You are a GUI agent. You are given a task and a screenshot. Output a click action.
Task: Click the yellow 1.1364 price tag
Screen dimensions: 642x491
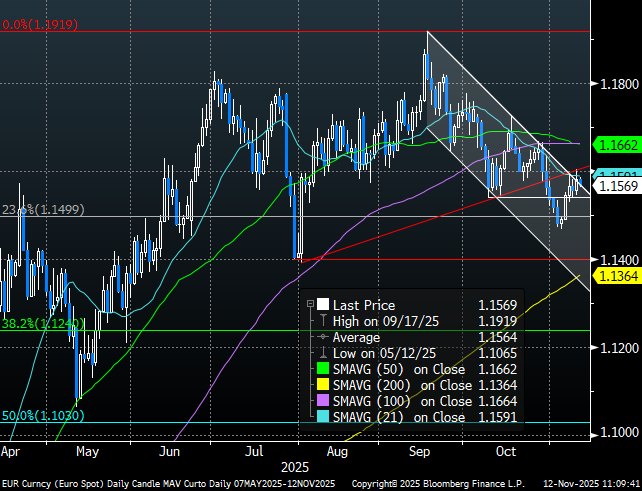click(617, 276)
